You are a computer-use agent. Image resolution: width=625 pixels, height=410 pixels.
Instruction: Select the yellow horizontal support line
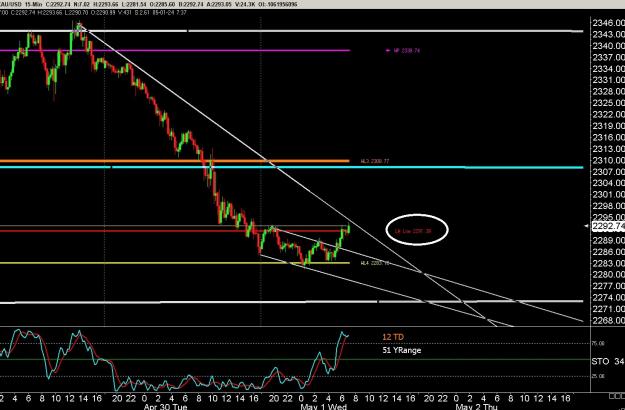pos(175,263)
